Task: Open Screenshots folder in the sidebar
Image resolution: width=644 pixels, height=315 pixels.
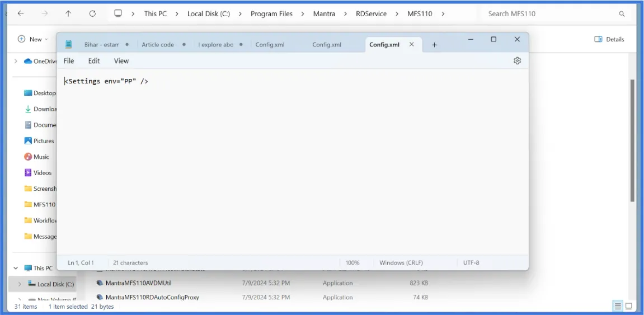Action: [40, 189]
